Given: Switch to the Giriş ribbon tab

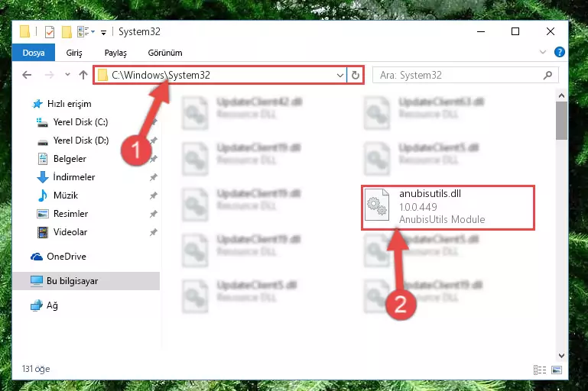Looking at the screenshot, I should pyautogui.click(x=74, y=53).
